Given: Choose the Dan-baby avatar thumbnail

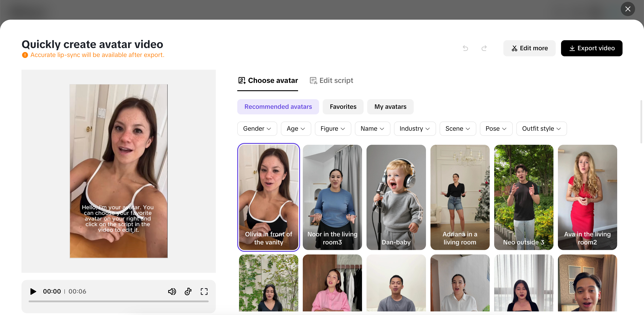Looking at the screenshot, I should tap(396, 197).
